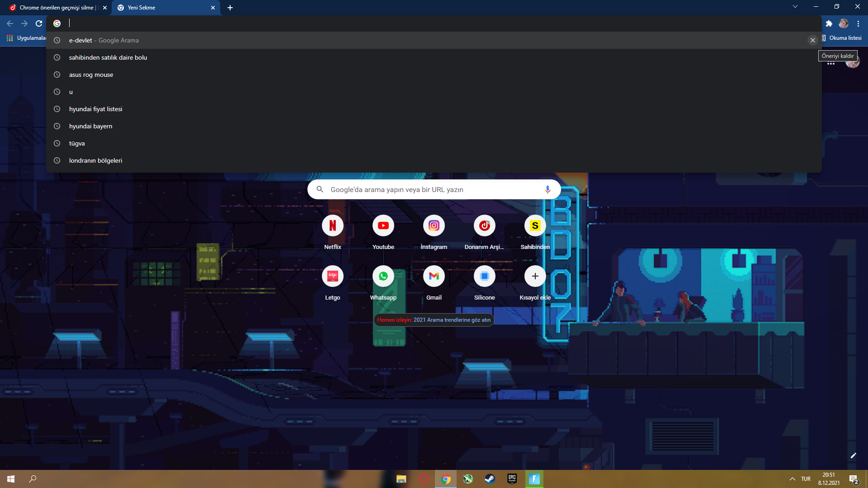Select 'asus rog mouse' suggestion

[x=91, y=75]
